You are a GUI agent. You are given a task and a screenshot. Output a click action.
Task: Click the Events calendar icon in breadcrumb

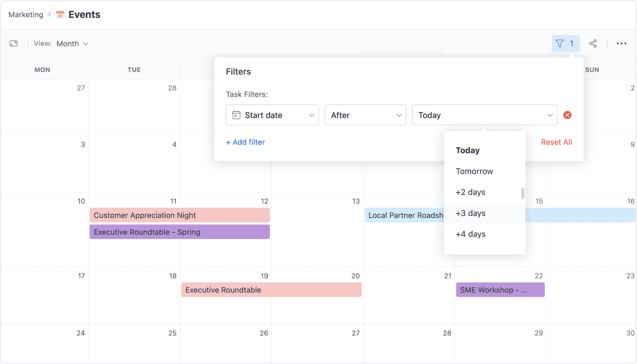[x=60, y=15]
